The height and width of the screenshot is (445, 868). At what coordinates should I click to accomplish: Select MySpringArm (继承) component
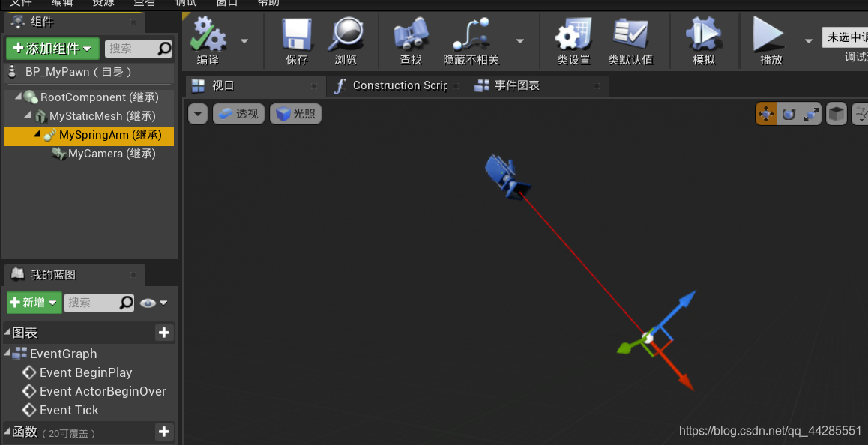pyautogui.click(x=88, y=135)
